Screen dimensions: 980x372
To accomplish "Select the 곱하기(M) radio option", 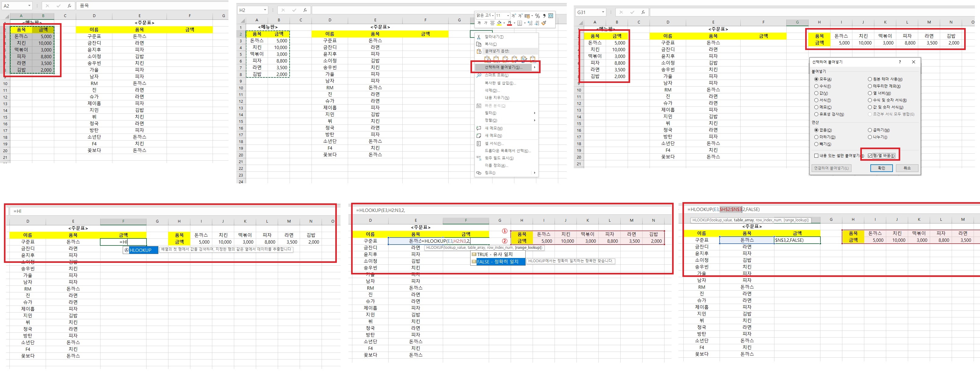I will tap(870, 130).
